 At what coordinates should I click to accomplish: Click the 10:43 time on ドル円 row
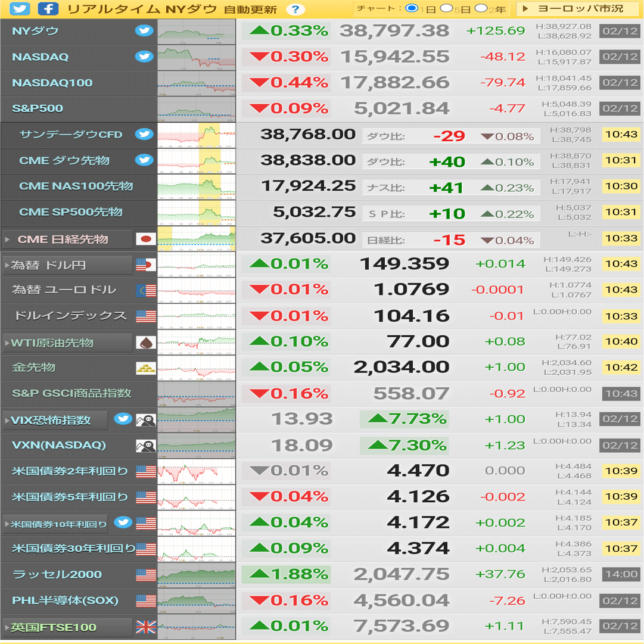pyautogui.click(x=621, y=264)
